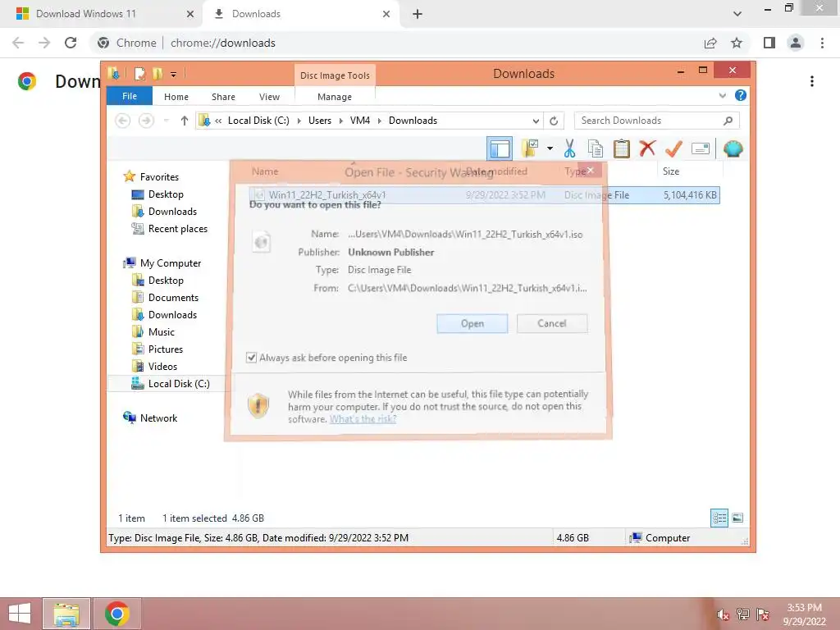Click VM4 in the address breadcrumb
840x630 pixels.
360,121
